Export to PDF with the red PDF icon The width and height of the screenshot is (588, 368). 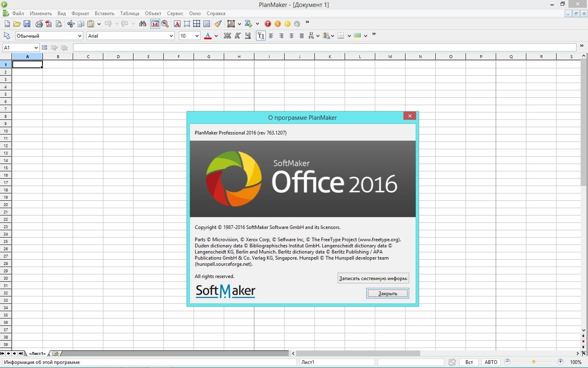coord(49,24)
